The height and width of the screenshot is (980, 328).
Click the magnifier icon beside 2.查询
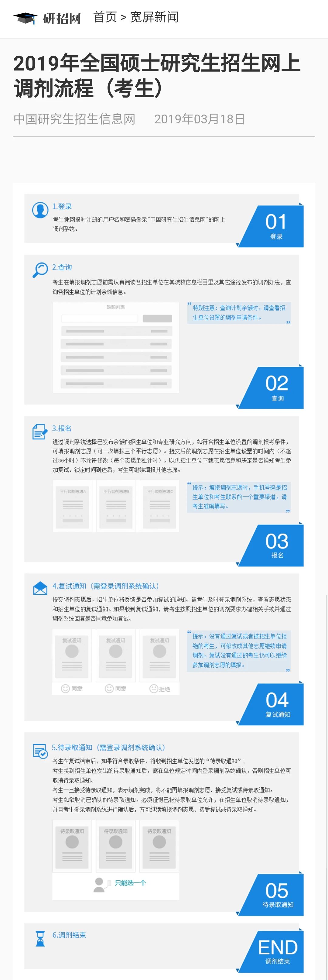(x=40, y=270)
